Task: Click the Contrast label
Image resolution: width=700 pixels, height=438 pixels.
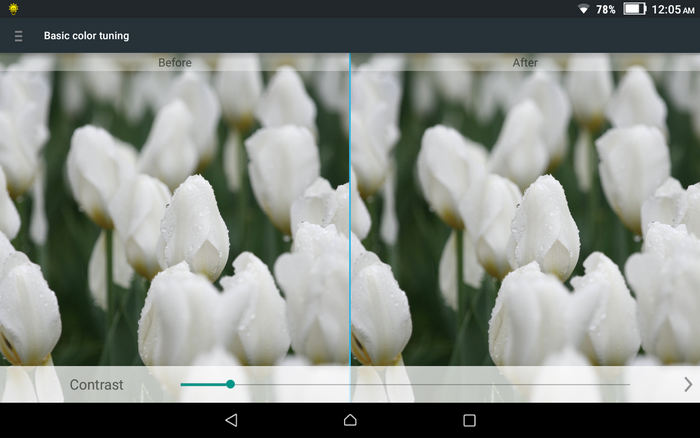Action: [96, 384]
